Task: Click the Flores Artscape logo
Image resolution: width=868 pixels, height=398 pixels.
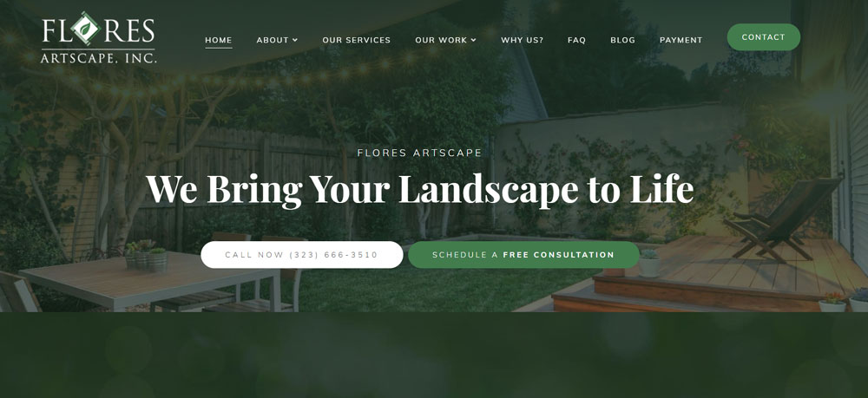Action: [x=99, y=37]
